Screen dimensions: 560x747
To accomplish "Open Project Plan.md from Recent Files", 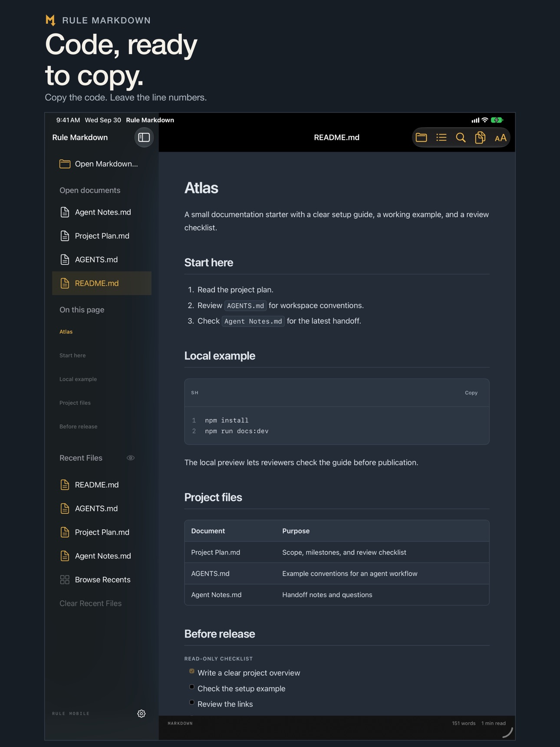I will point(102,532).
